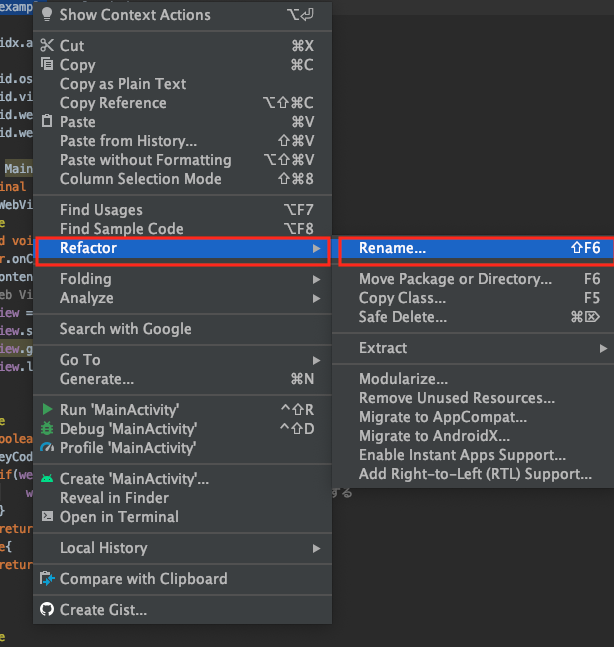The width and height of the screenshot is (614, 647).
Task: Select Remove Unused Resources...
Action: tap(473, 398)
